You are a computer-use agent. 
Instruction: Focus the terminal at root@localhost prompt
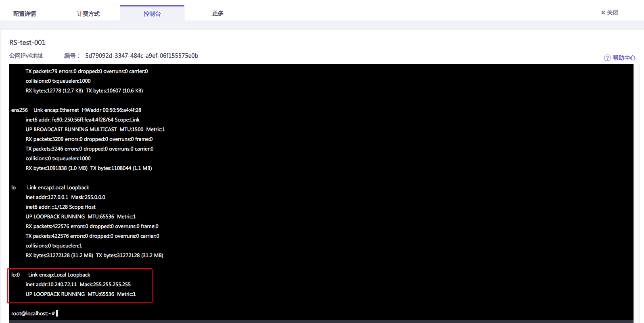[x=33, y=313]
